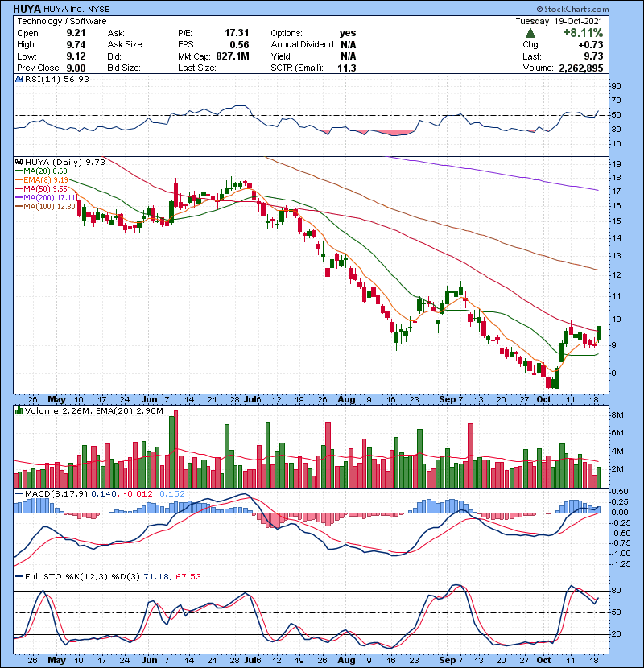Image resolution: width=644 pixels, height=668 pixels.
Task: Click the MACD(8,17,9) indicator label
Action: coord(56,494)
